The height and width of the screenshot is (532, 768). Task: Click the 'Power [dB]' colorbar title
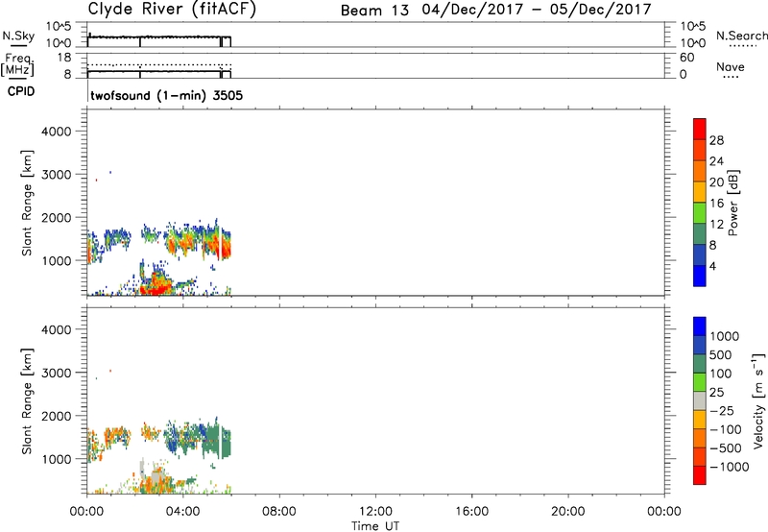[x=732, y=203]
